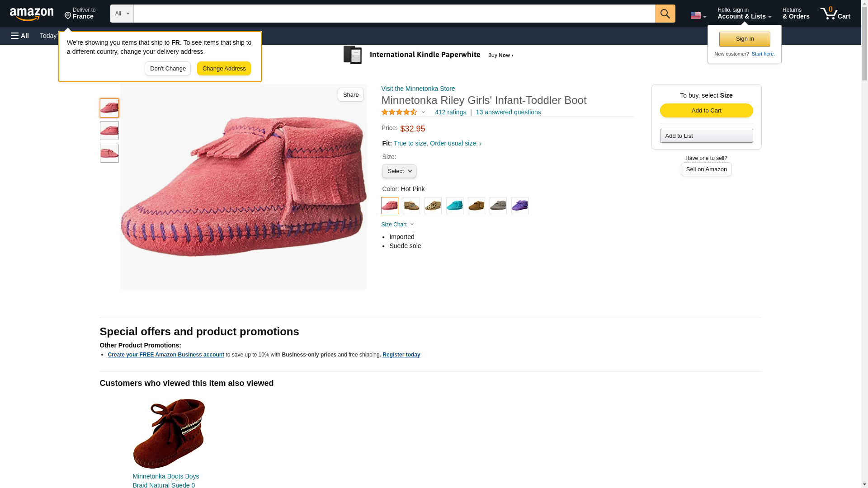Select the second product thumbnail image
The image size is (868, 488).
pyautogui.click(x=109, y=131)
